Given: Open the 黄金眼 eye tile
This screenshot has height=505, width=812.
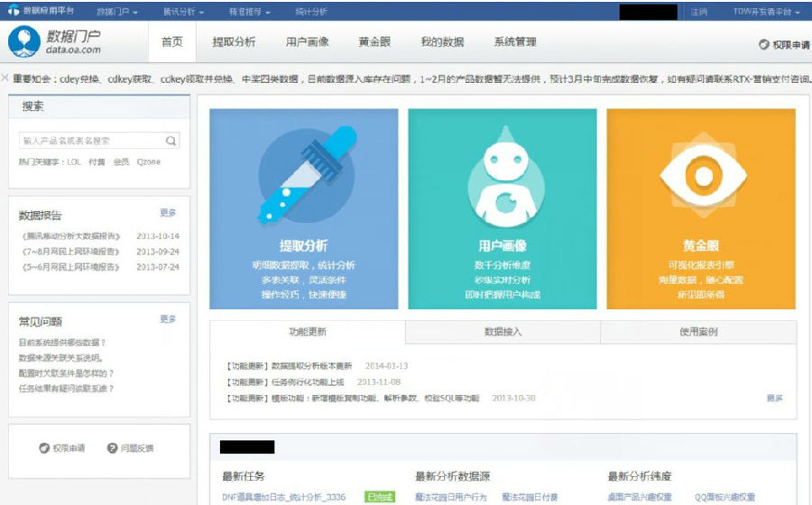Looking at the screenshot, I should pyautogui.click(x=700, y=209).
